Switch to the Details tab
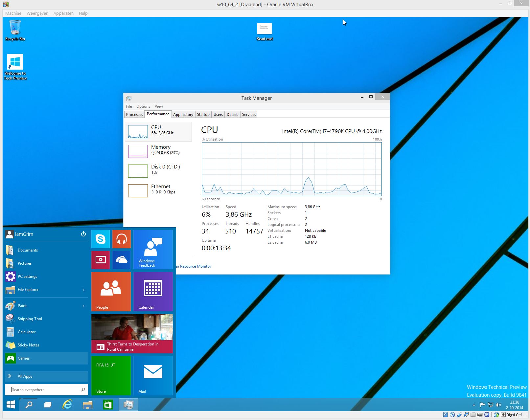 point(232,115)
